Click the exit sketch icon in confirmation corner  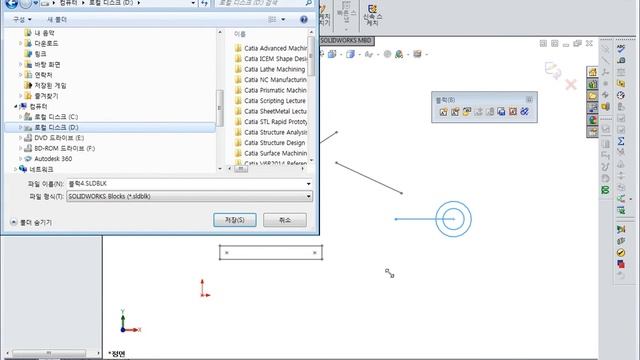pos(553,70)
